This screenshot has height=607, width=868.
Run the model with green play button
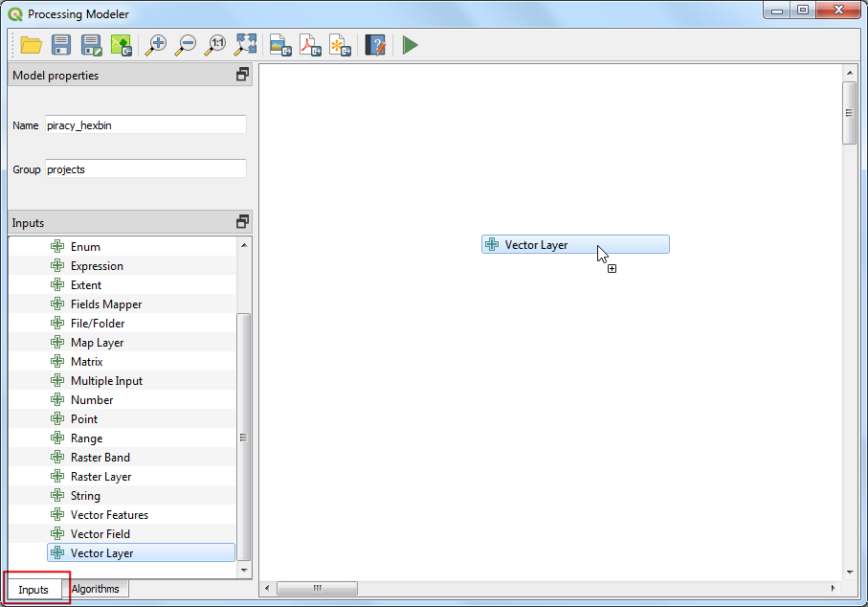pyautogui.click(x=410, y=45)
